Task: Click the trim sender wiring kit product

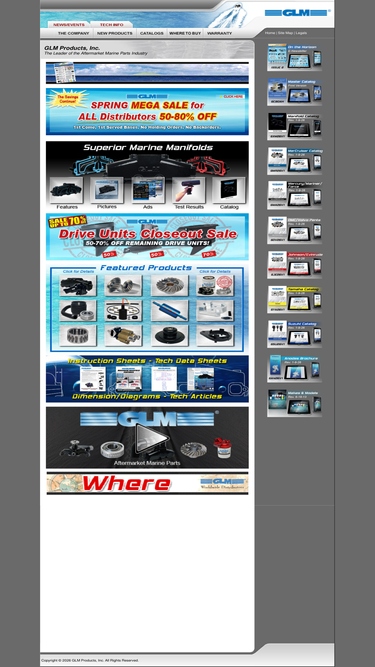Action: coord(123,311)
